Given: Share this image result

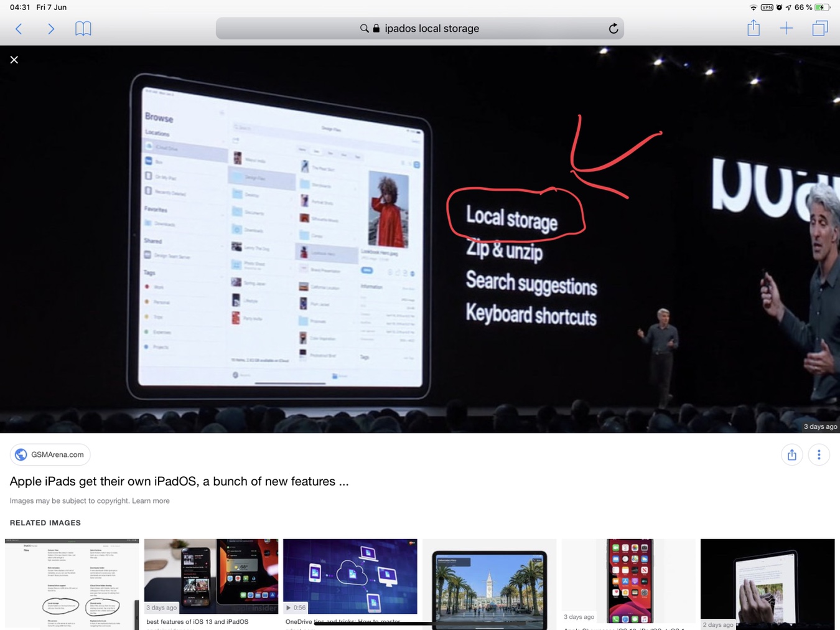Looking at the screenshot, I should point(791,455).
